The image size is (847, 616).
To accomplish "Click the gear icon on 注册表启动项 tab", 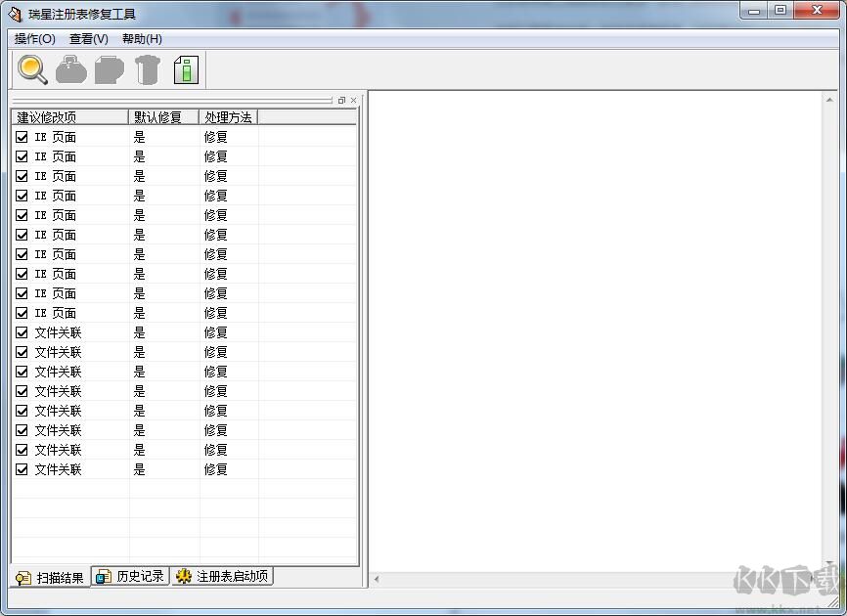I will [x=184, y=577].
